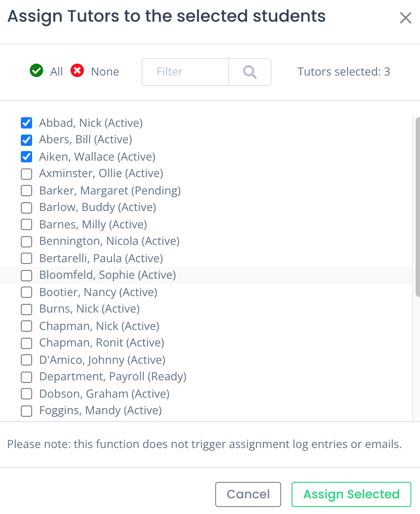
Task: Check the Bennington, Nicola checkbox
Action: [26, 242]
